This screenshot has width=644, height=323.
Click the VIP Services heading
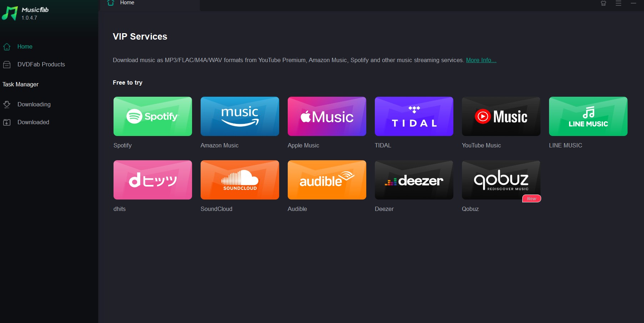tap(140, 37)
